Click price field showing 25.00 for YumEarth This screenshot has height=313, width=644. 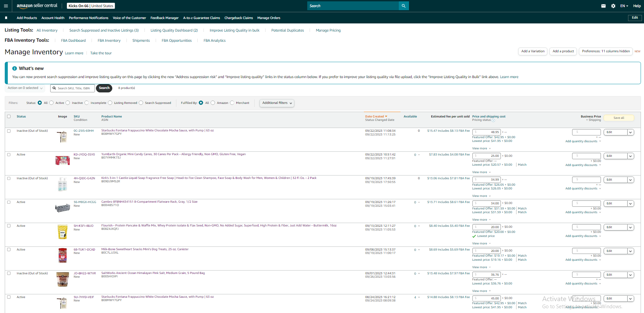pos(486,156)
